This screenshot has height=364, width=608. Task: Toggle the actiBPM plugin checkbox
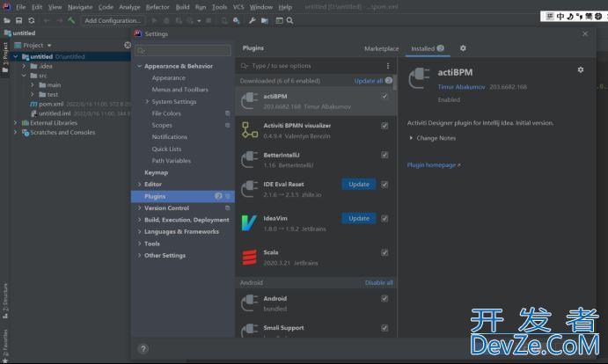click(x=385, y=96)
